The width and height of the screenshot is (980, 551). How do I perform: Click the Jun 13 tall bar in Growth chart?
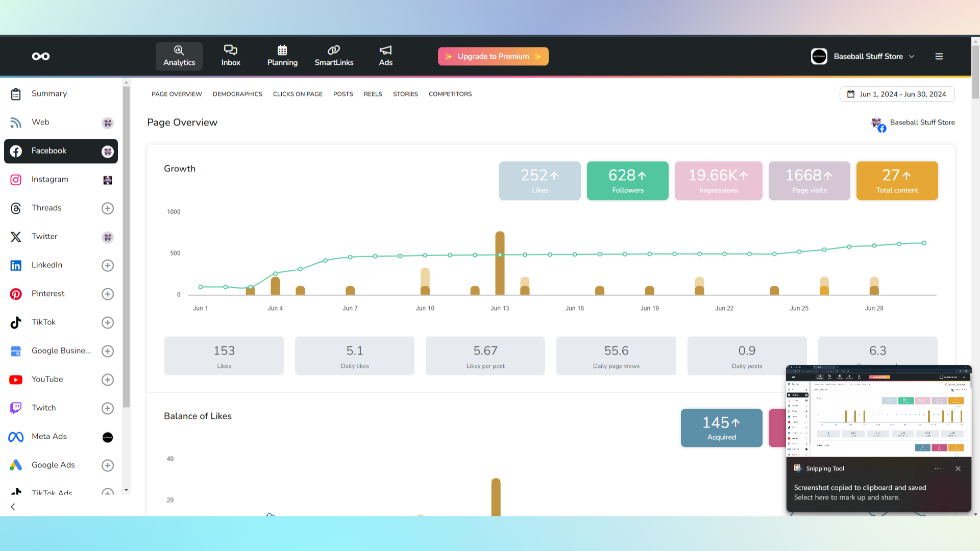pos(500,263)
